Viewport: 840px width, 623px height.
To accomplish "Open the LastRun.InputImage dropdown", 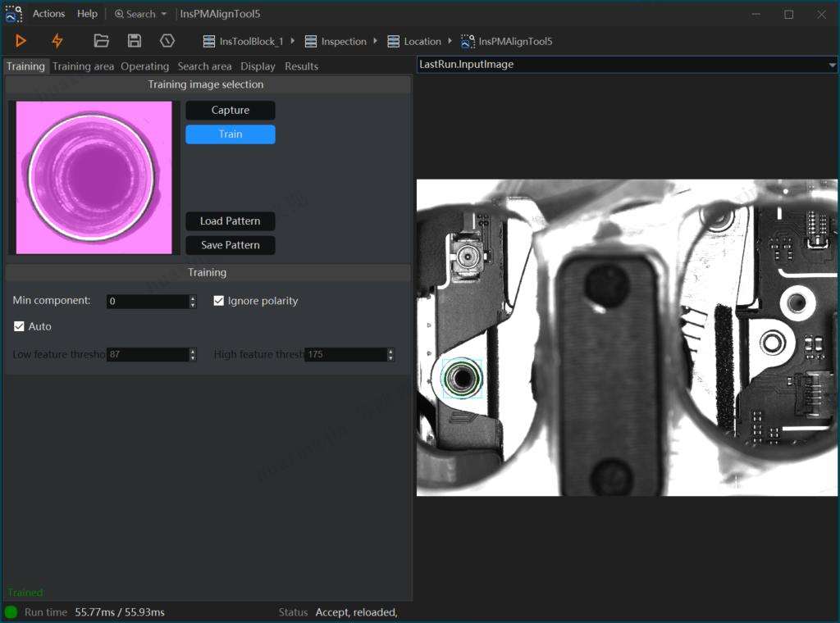I will 832,65.
